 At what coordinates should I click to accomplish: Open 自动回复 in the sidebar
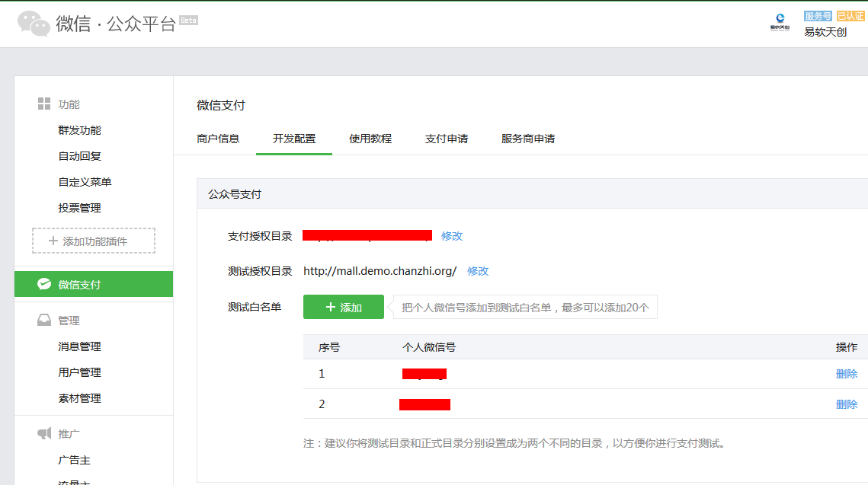(x=80, y=157)
